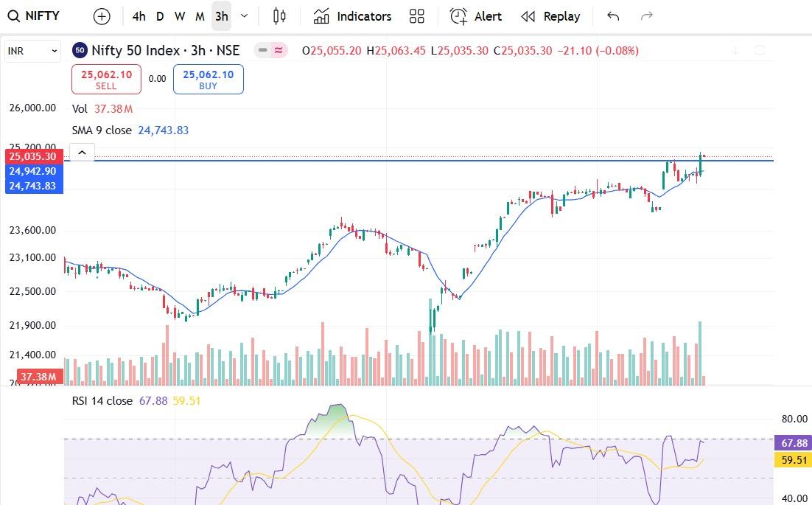Expand the timeframe dropdown chevron

[x=245, y=16]
